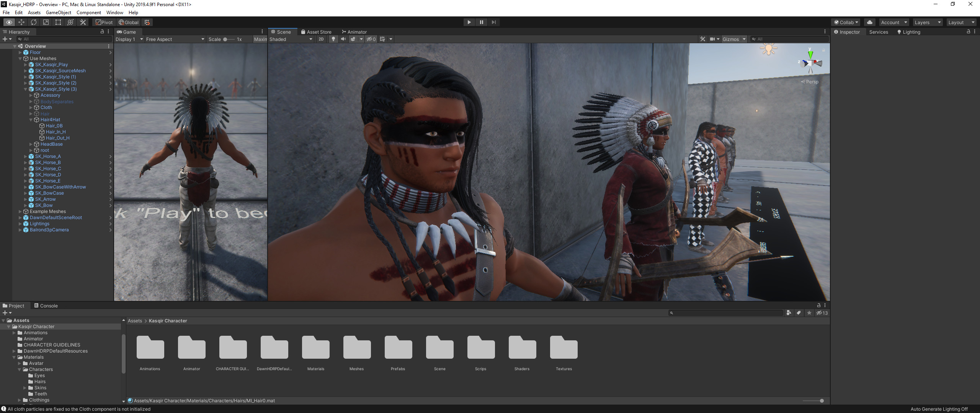980x413 pixels.
Task: Search Project by label icon
Action: point(799,313)
